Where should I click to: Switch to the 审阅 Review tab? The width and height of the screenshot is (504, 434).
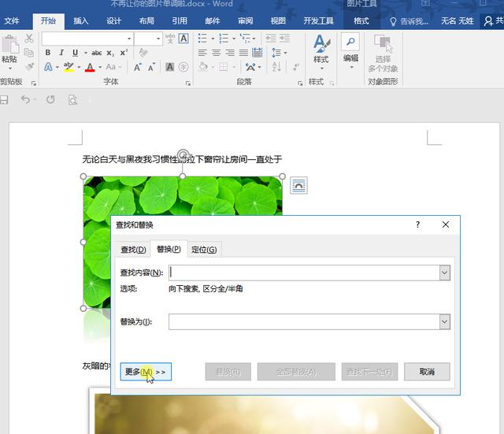245,21
